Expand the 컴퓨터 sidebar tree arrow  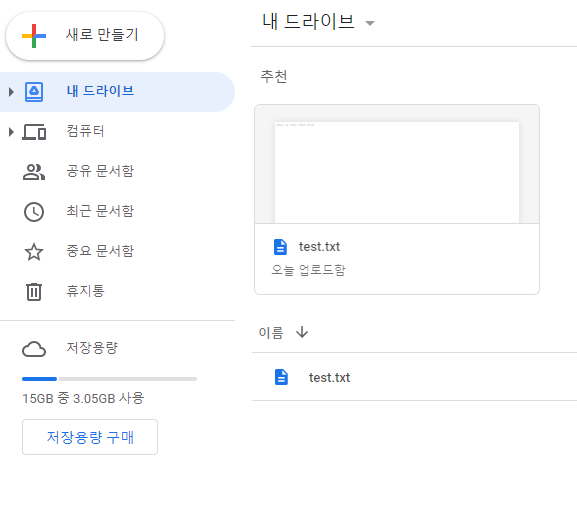coord(11,132)
